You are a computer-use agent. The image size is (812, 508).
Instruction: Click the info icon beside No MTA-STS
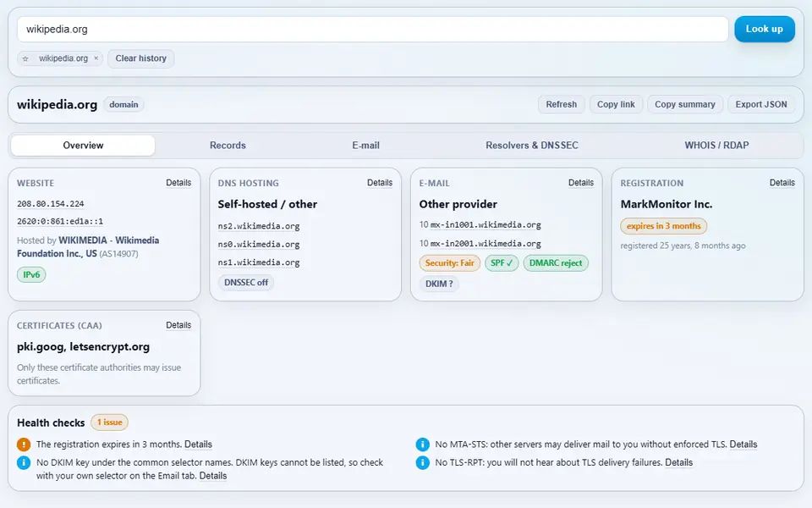423,444
